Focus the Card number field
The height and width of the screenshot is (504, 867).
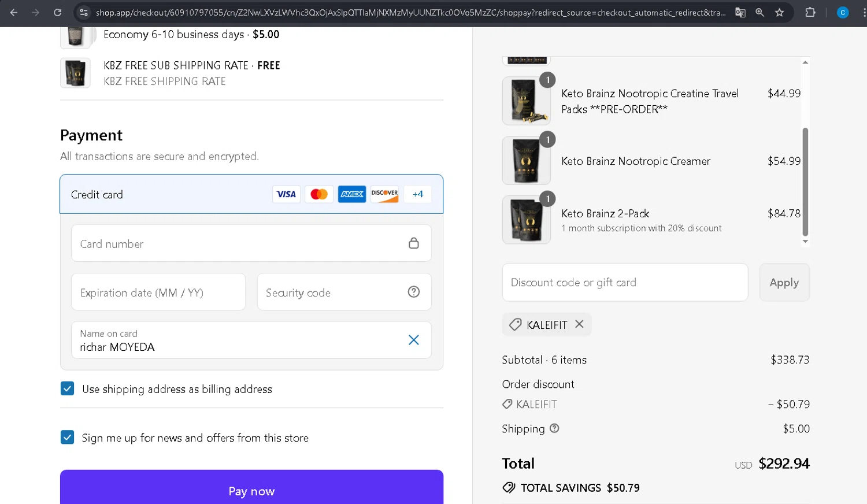click(x=251, y=243)
